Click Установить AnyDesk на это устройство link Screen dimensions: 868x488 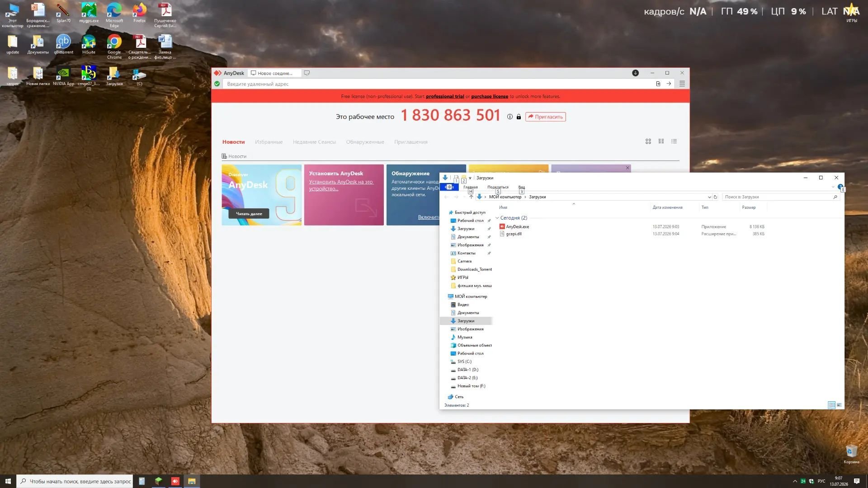pos(341,185)
